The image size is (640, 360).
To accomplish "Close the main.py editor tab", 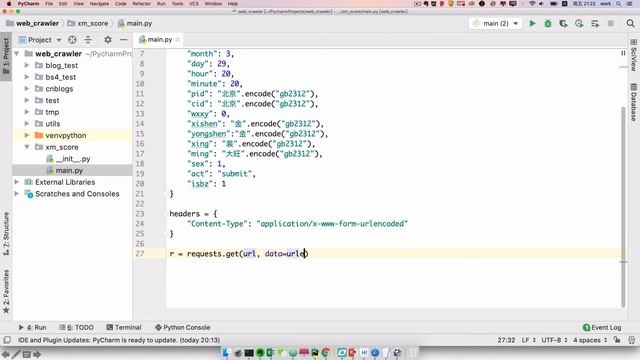I will pos(178,40).
